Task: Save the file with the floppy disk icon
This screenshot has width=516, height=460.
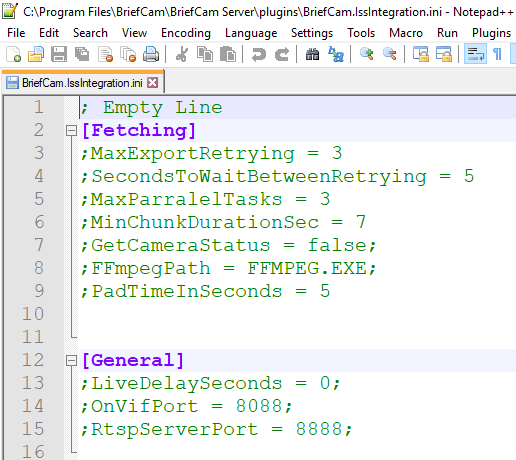Action: click(x=59, y=54)
